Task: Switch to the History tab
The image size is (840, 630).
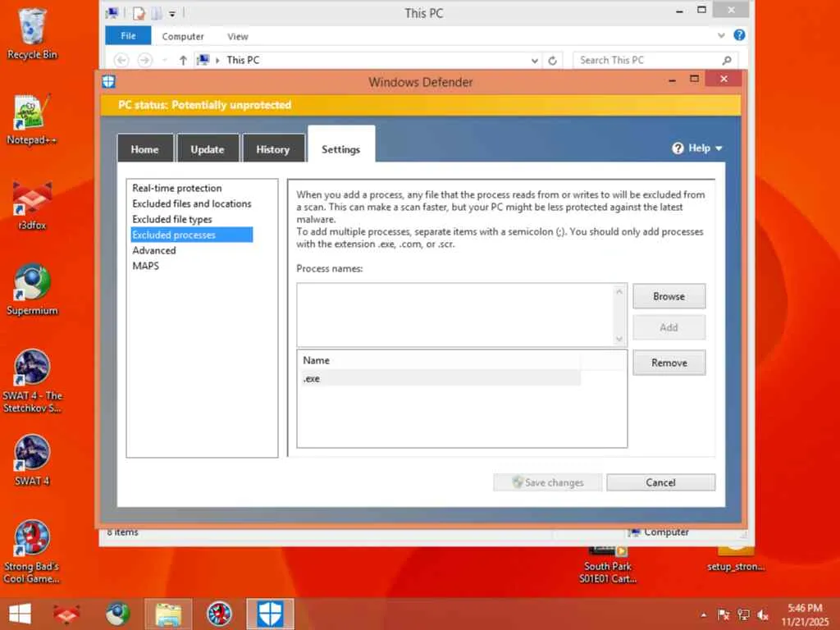Action: click(272, 149)
